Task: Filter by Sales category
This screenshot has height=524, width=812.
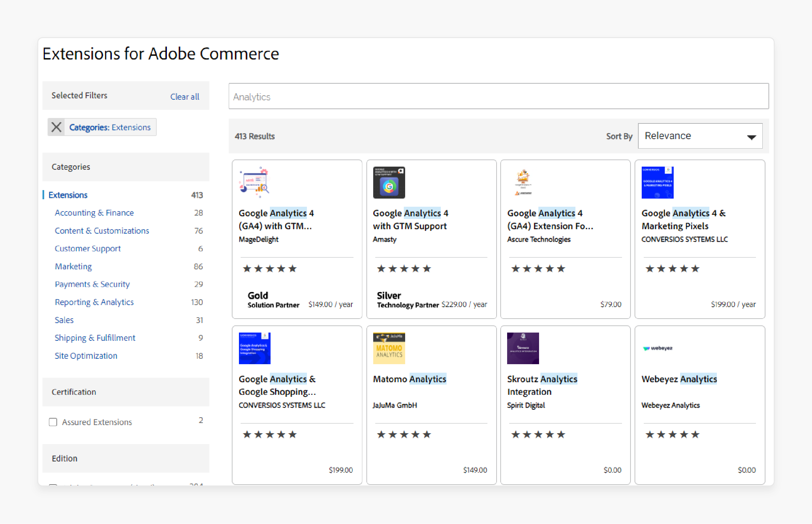Action: (x=64, y=320)
